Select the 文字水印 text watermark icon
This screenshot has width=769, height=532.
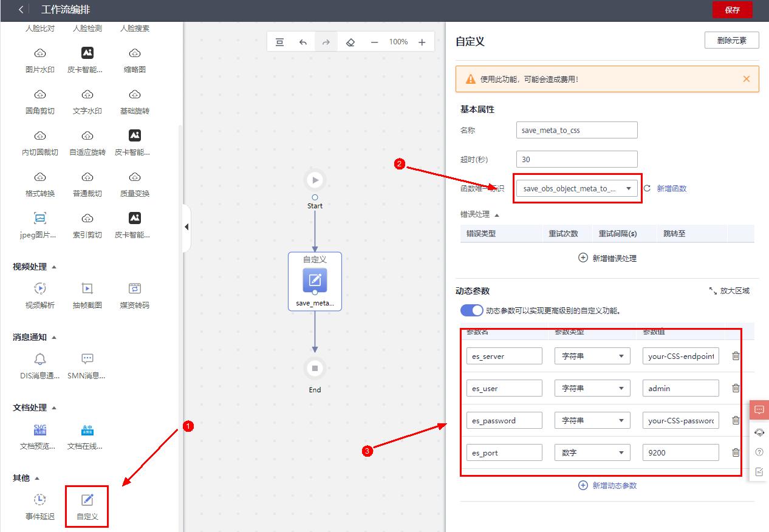(86, 94)
